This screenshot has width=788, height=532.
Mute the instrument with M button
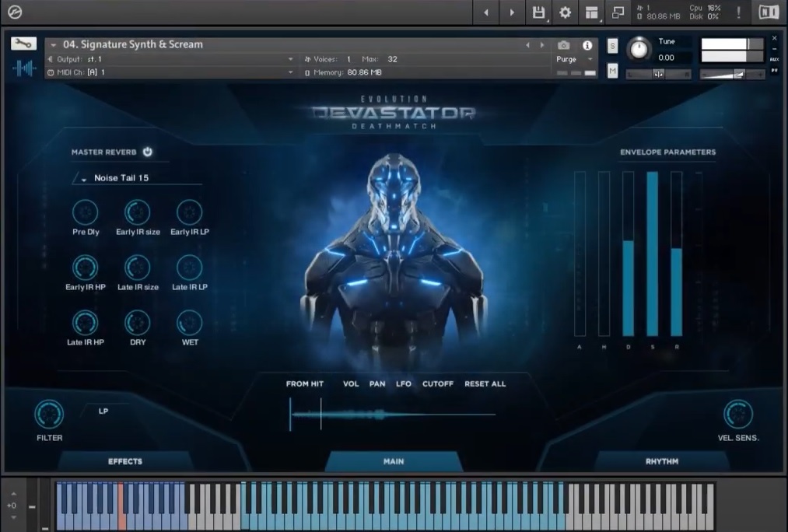(612, 71)
